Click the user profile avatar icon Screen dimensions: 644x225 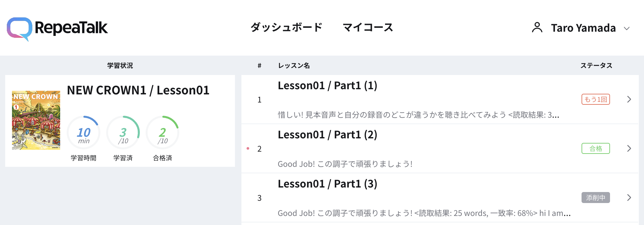(x=537, y=27)
